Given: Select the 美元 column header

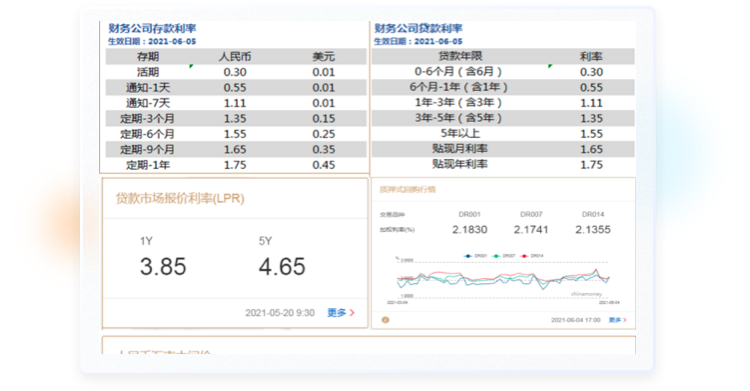Looking at the screenshot, I should [323, 56].
